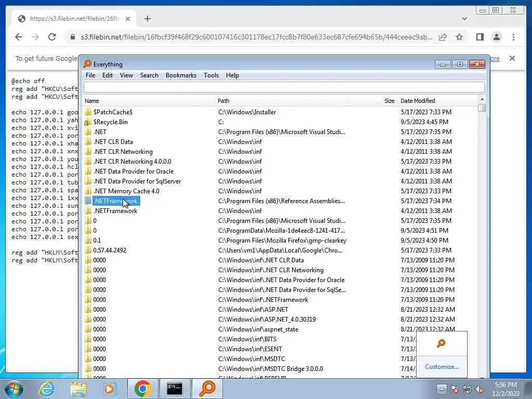Open Customize notification icons link
This screenshot has height=399, width=532.
(442, 367)
